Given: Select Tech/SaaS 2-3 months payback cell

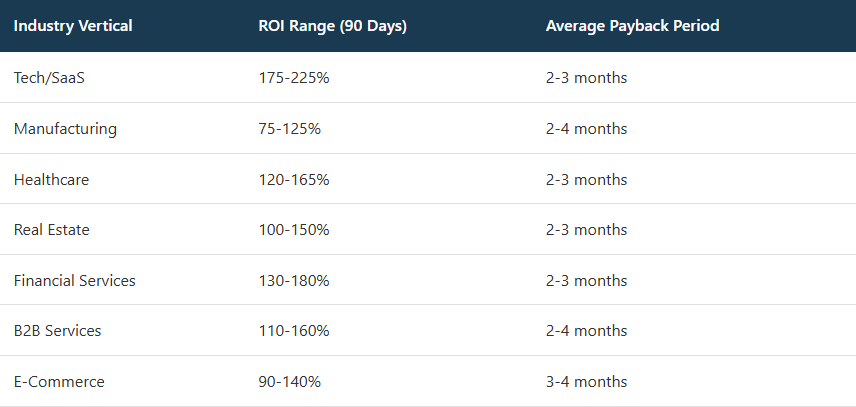Looking at the screenshot, I should pyautogui.click(x=587, y=78).
